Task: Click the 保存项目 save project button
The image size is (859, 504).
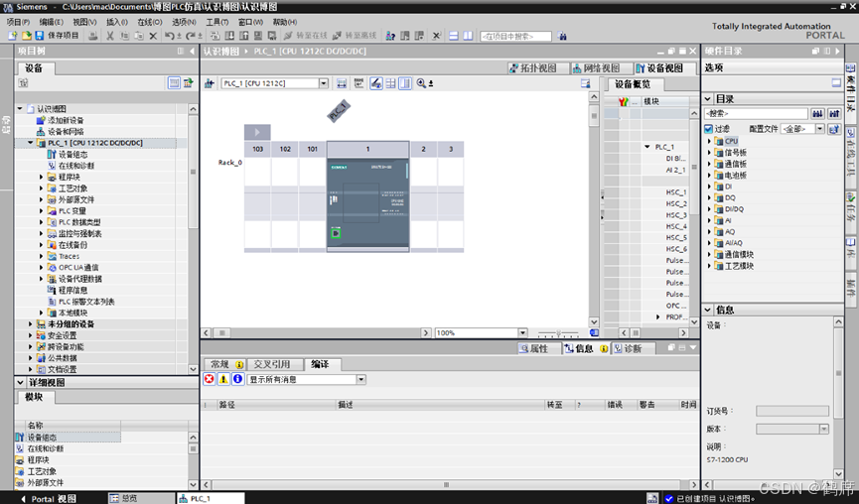Action: point(57,36)
